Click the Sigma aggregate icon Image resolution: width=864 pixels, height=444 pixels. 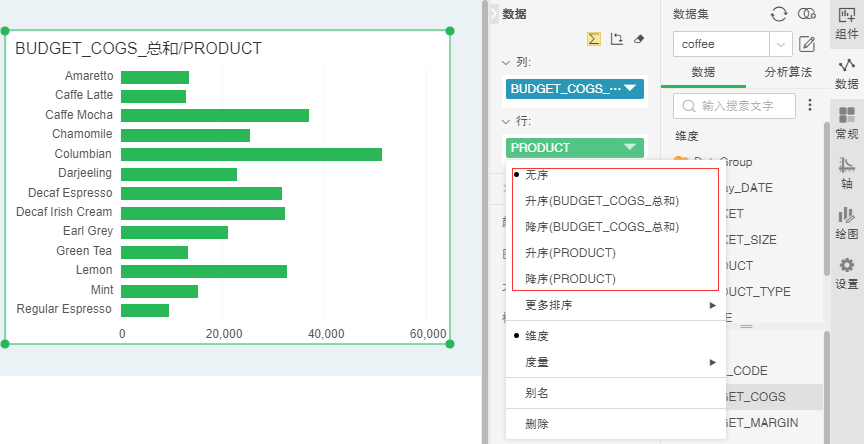coord(594,39)
